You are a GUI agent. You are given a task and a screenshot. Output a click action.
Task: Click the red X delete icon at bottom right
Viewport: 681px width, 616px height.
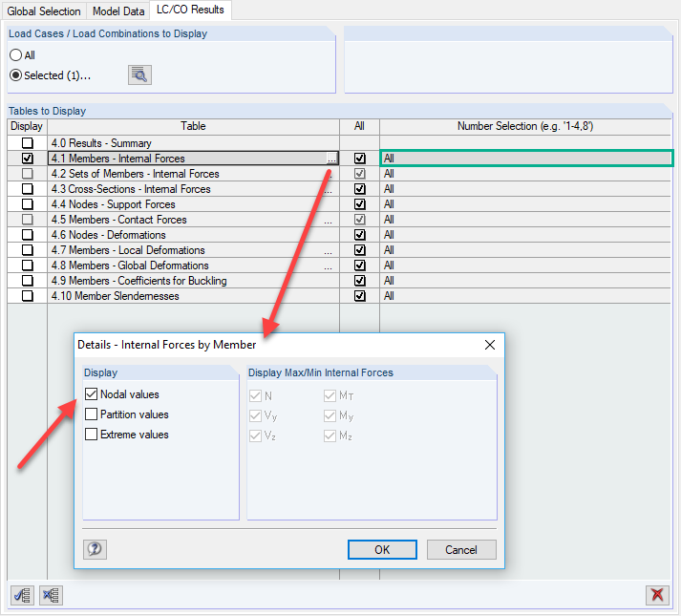[x=657, y=595]
